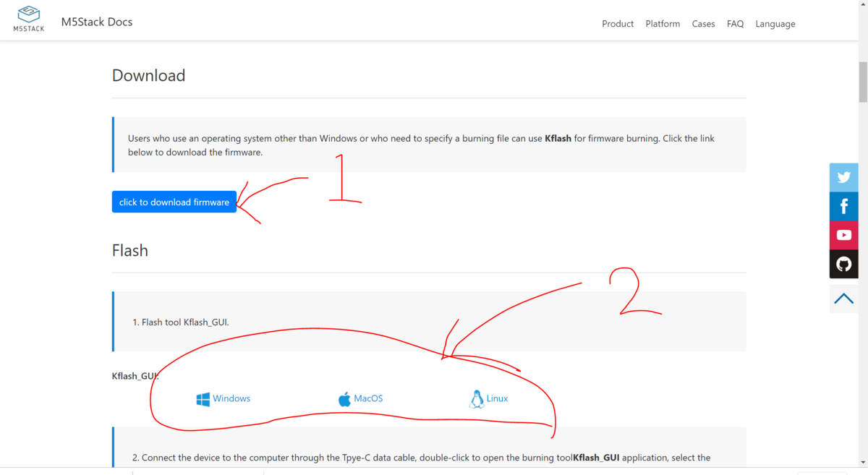This screenshot has height=475, width=868.
Task: Click the M5Stack logo icon
Action: (x=29, y=20)
